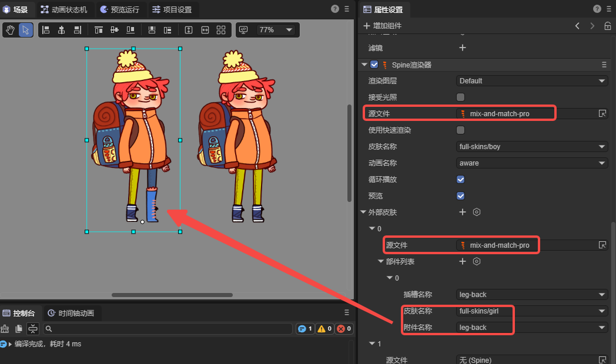This screenshot has height=364, width=616.
Task: Click the match height icon in toolbar
Action: pos(189,30)
